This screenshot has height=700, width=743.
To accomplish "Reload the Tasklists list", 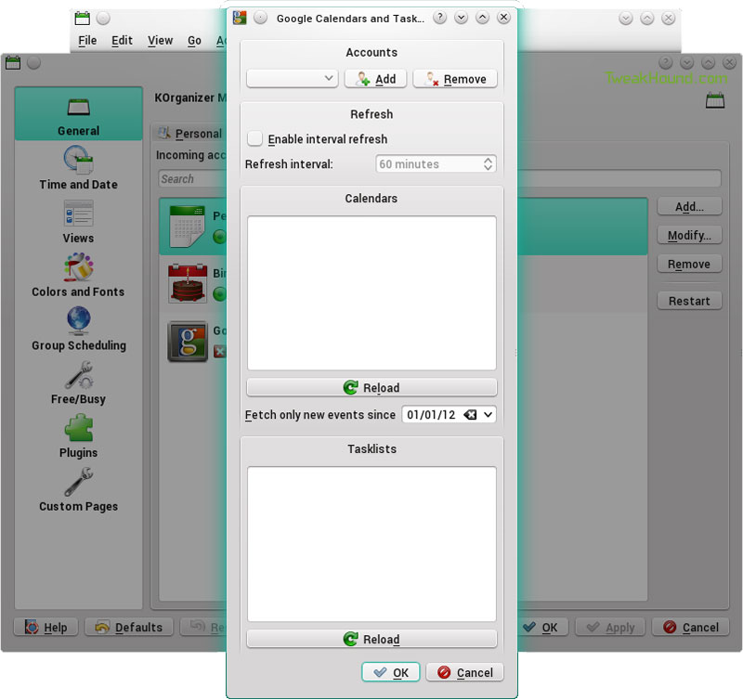I will click(x=372, y=639).
